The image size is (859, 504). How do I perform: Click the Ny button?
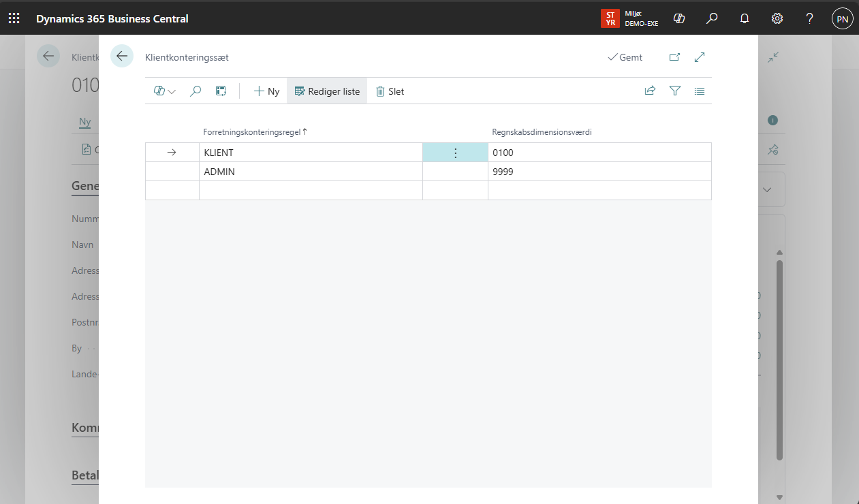266,91
